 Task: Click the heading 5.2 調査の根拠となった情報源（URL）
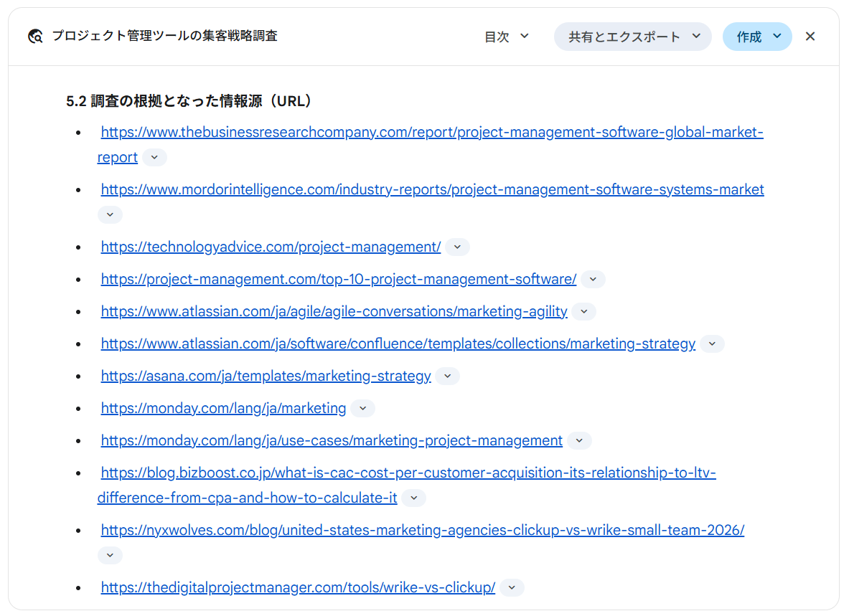pos(189,101)
